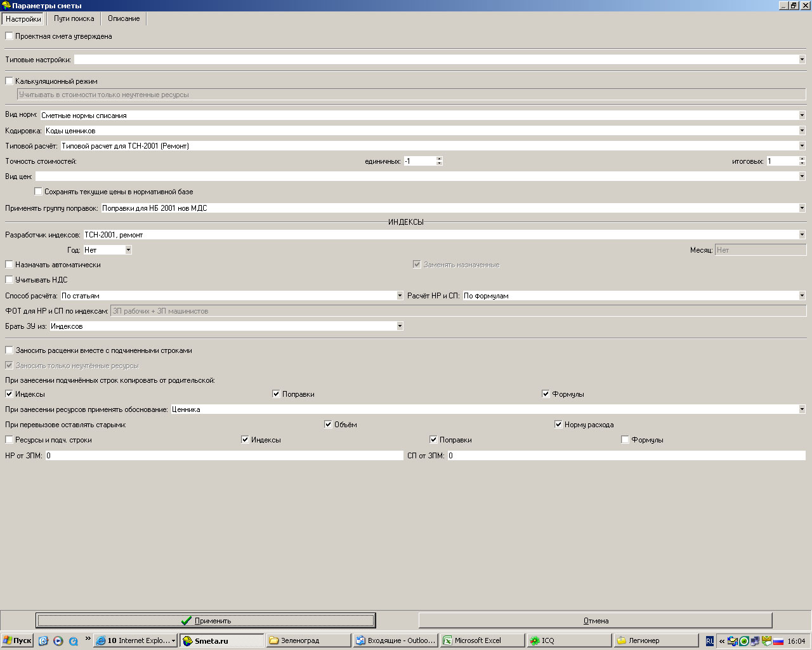812x650 pixels.
Task: Open the Разработчик индексов dropdown
Action: pyautogui.click(x=802, y=235)
